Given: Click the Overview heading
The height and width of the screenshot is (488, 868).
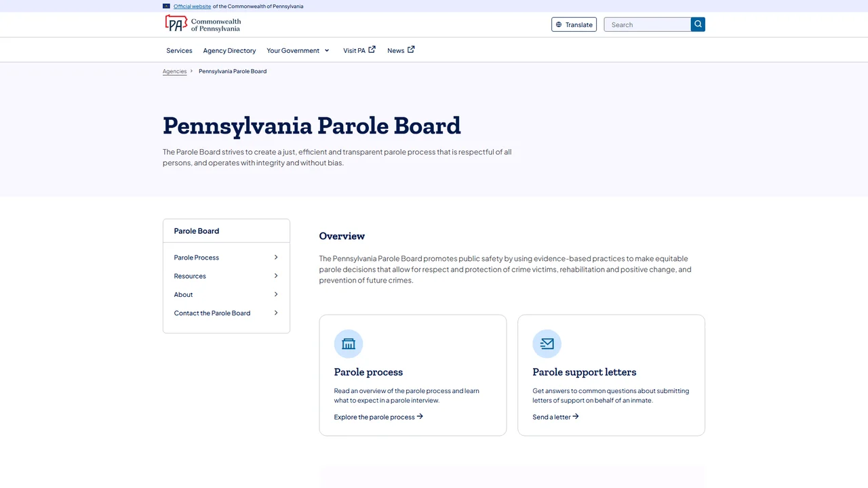Looking at the screenshot, I should pyautogui.click(x=342, y=236).
